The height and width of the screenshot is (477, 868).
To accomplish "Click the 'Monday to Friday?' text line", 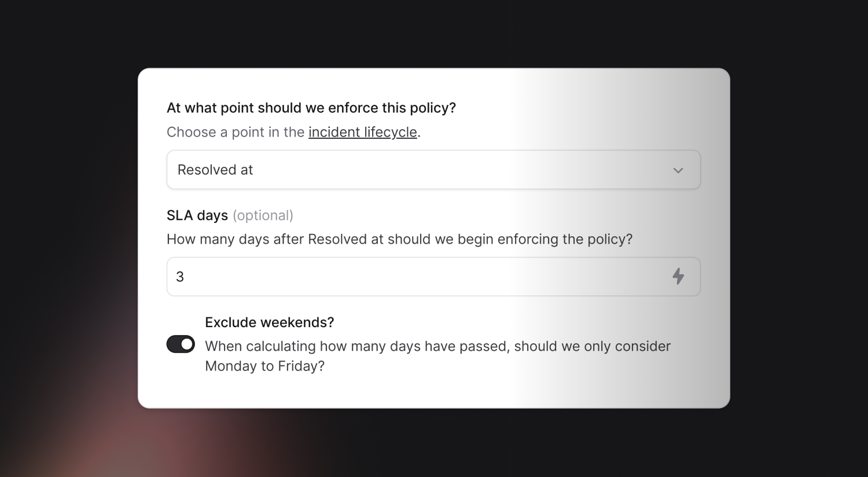I will (x=265, y=366).
